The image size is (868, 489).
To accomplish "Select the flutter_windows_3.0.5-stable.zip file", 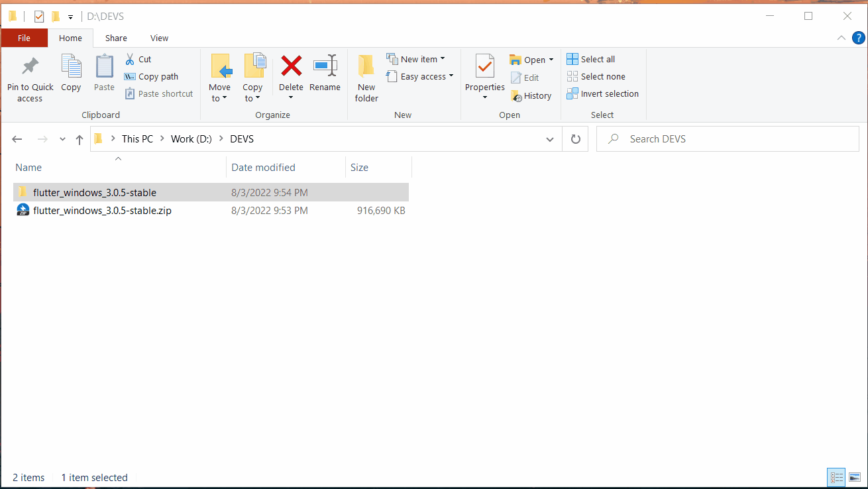I will tap(211, 211).
